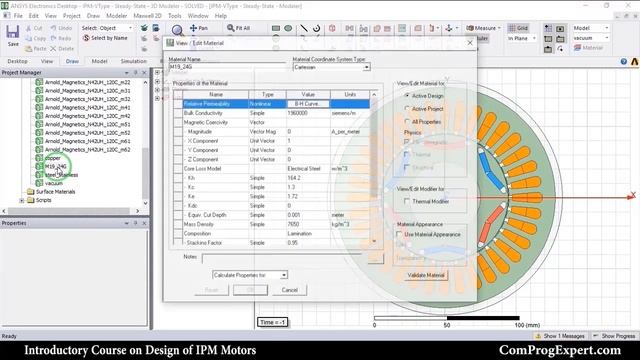Viewport: 640px width, 360px height.
Task: Toggle the Grid display icon
Action: point(511,28)
